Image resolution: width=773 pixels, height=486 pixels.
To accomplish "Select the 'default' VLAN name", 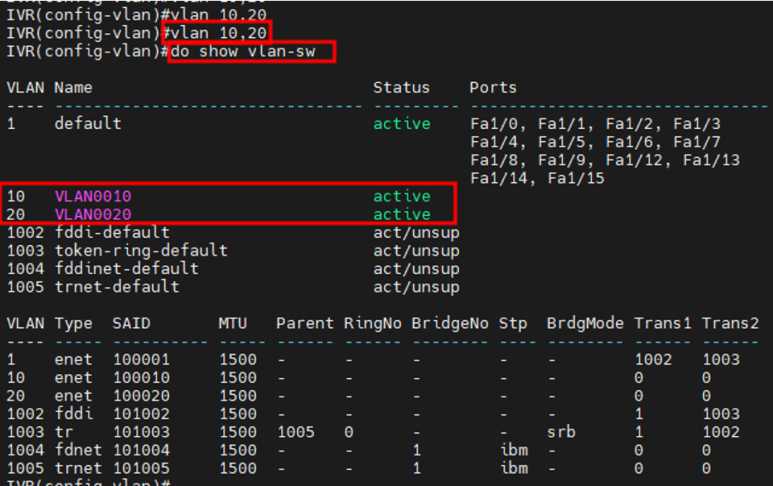I will coord(88,123).
